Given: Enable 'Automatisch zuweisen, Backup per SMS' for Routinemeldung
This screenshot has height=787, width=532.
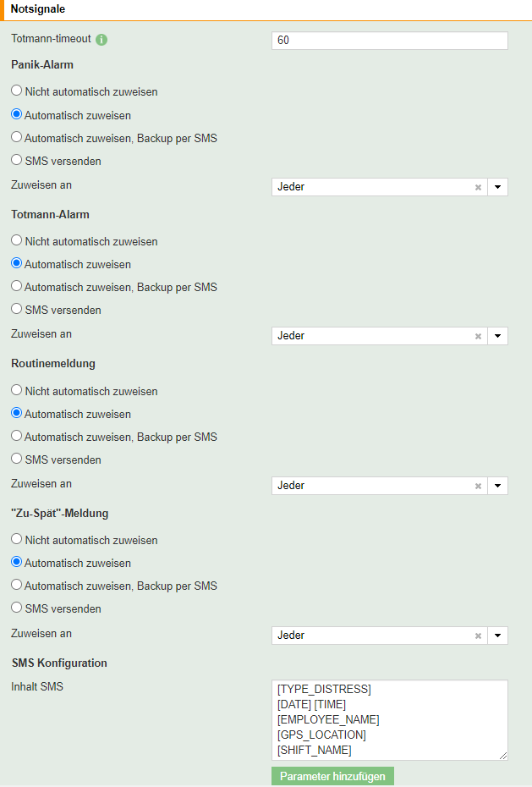Looking at the screenshot, I should 16,437.
